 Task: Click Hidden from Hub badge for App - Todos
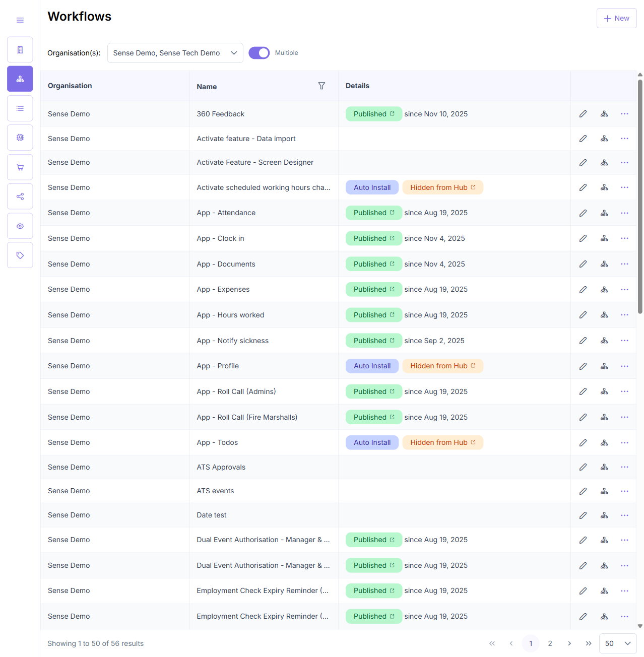443,442
